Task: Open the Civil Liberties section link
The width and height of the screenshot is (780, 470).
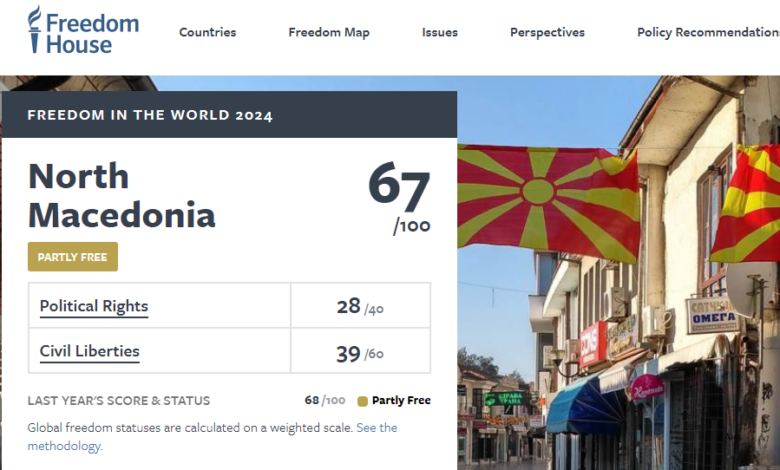Action: pos(90,352)
